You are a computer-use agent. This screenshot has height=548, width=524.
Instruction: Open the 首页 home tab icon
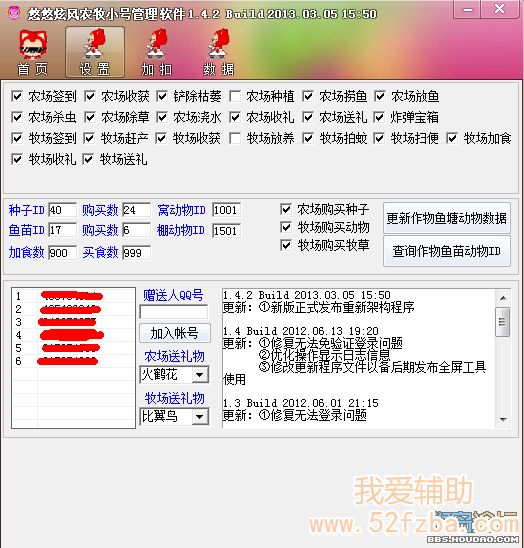(x=33, y=52)
